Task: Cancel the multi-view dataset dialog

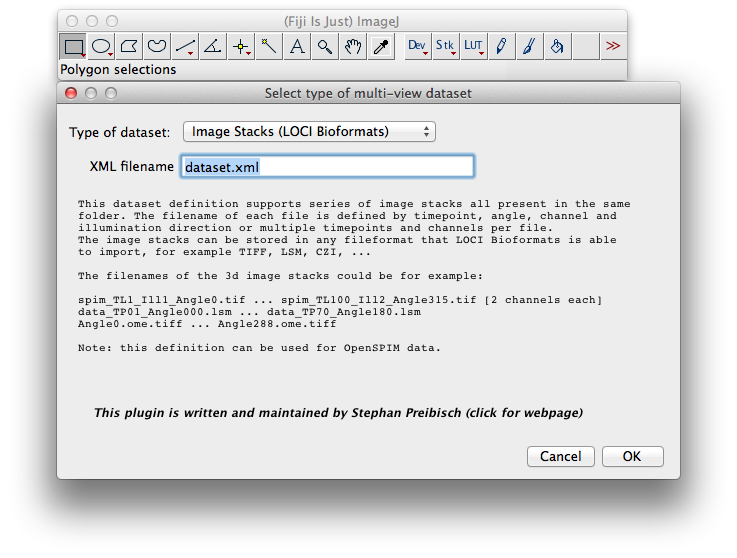Action: (561, 456)
